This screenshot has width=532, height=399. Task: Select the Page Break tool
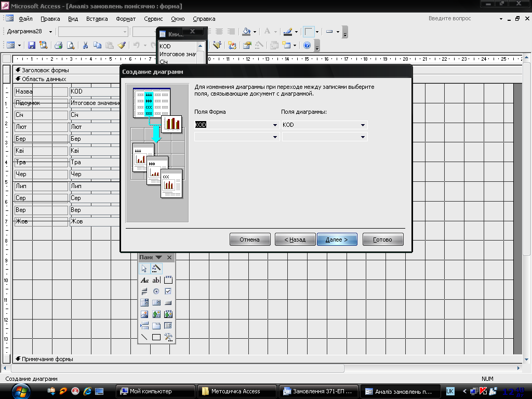click(144, 326)
